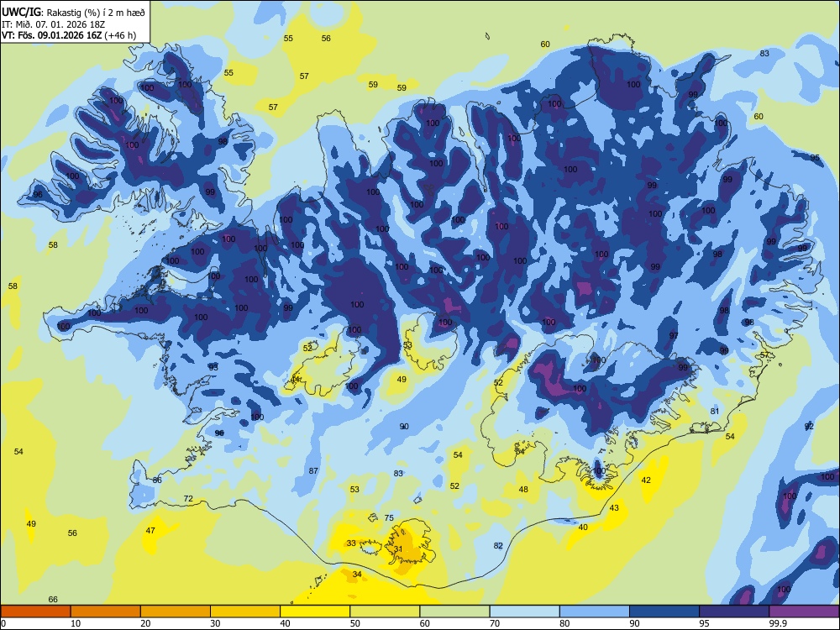Click the legend tick label "99.9"

[778, 623]
